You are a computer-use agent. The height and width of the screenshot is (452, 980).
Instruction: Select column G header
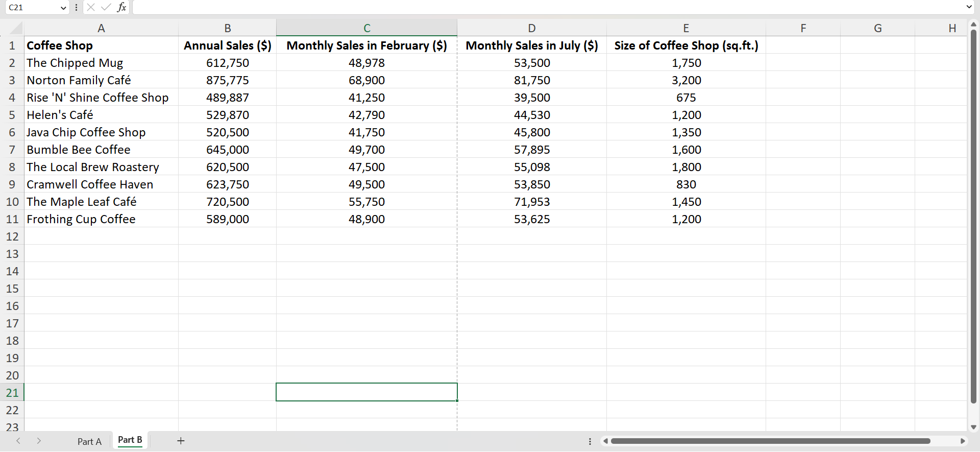click(x=877, y=28)
